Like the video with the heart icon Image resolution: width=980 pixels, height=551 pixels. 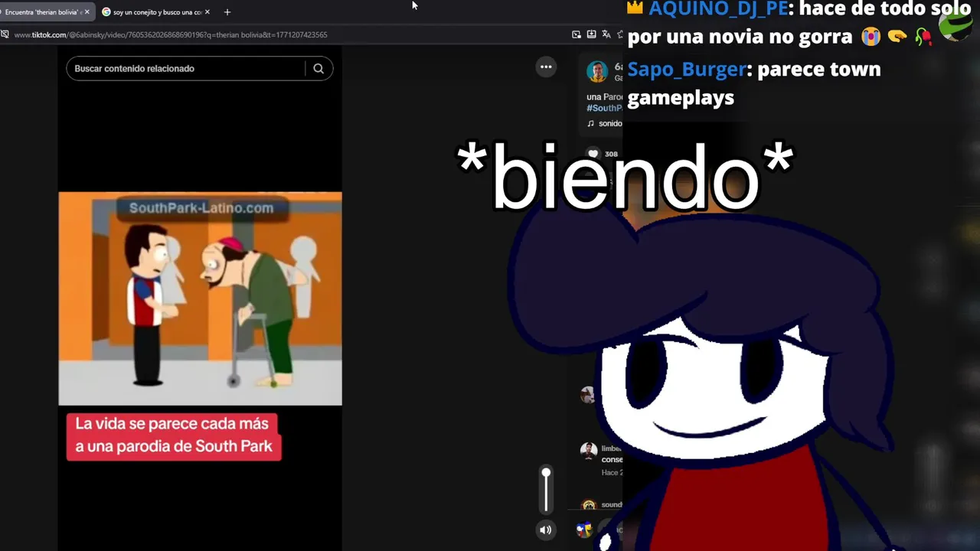click(x=593, y=154)
